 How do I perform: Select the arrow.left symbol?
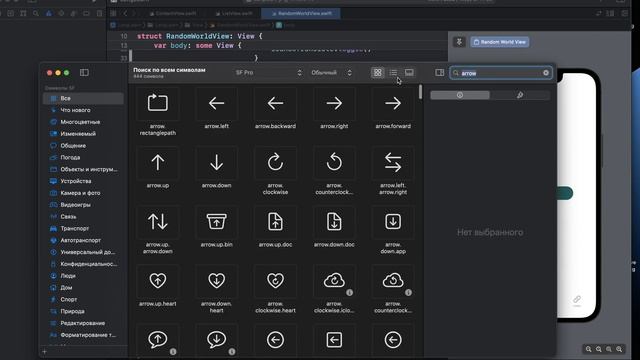tap(216, 103)
